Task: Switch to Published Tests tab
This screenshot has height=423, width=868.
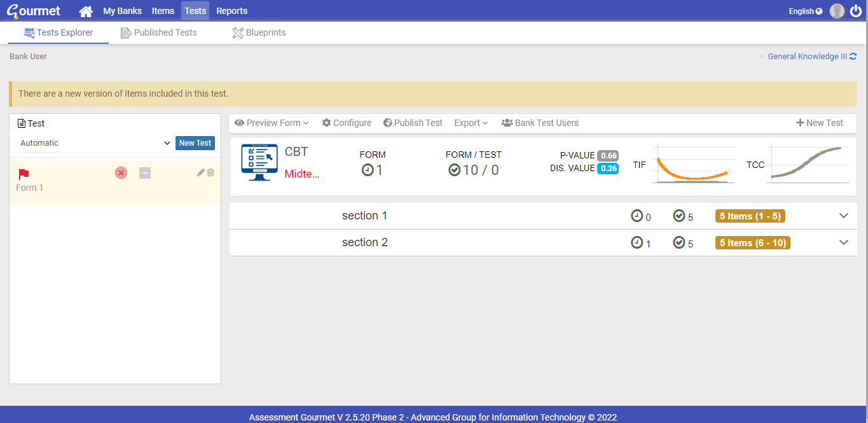Action: point(159,32)
